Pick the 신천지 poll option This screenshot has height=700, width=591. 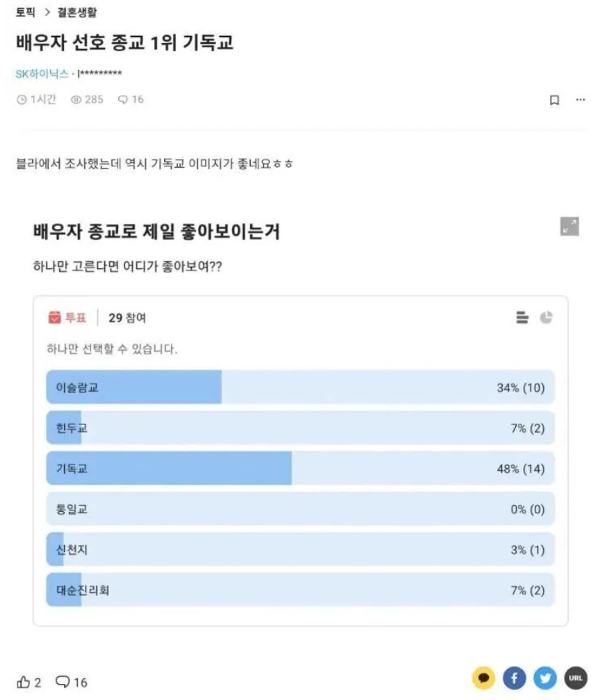click(x=300, y=550)
